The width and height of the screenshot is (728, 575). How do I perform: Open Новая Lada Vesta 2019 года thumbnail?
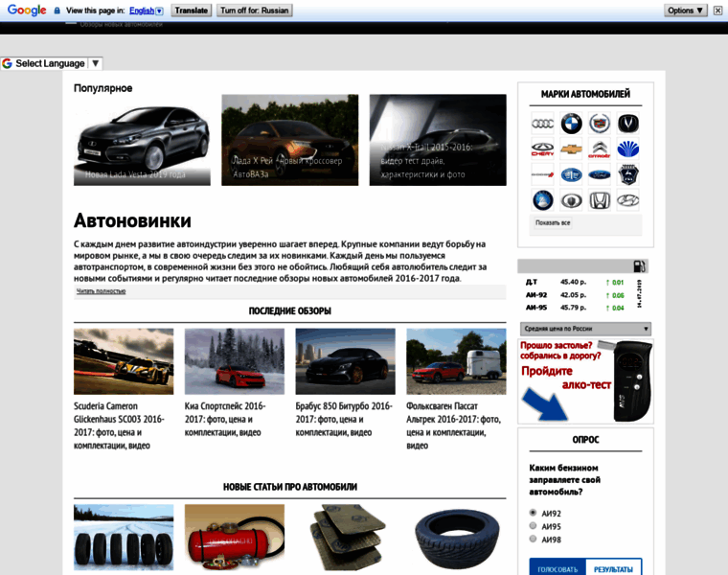(142, 140)
